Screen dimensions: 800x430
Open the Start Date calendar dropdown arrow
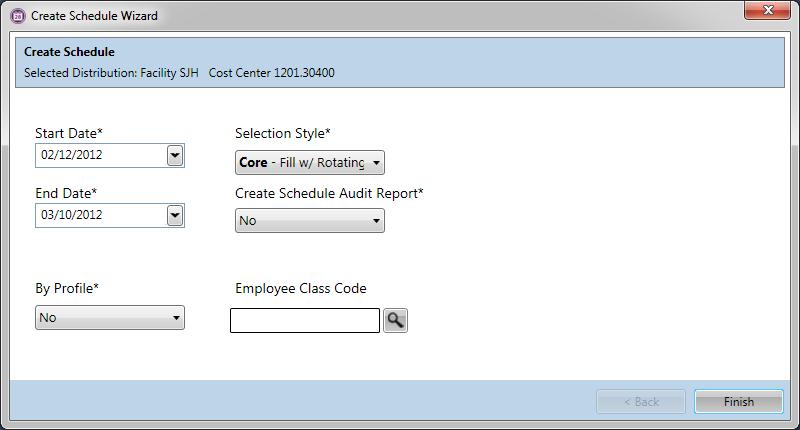pos(175,155)
